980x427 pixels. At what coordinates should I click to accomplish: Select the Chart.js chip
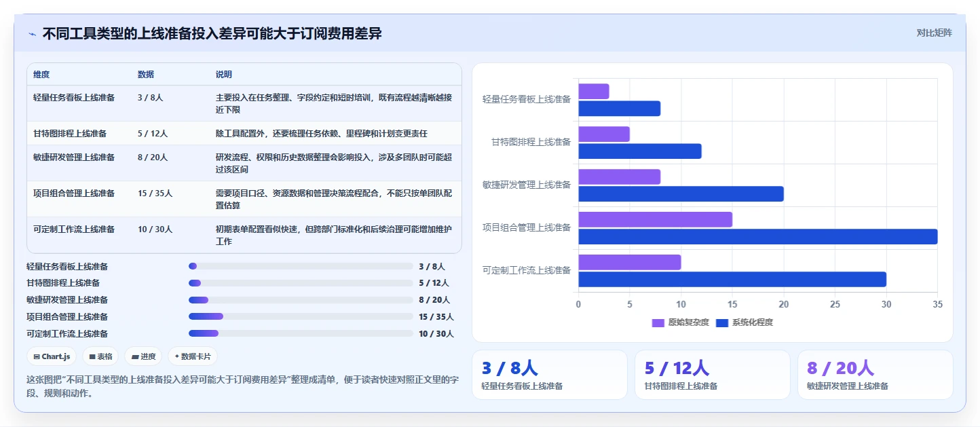[52, 356]
